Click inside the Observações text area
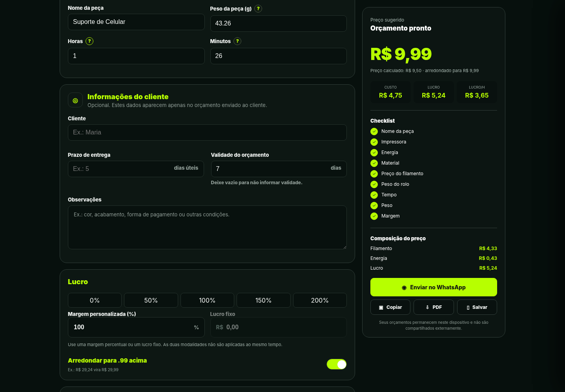 [x=207, y=227]
